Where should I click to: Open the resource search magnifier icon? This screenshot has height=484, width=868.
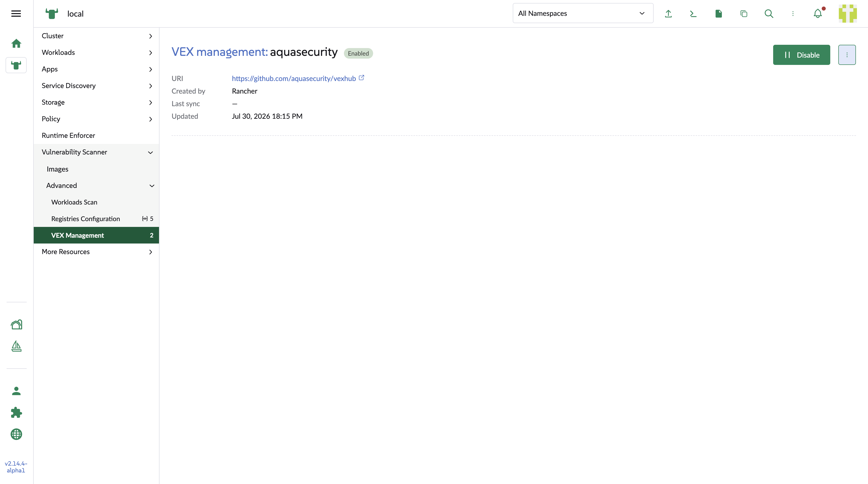click(x=769, y=14)
